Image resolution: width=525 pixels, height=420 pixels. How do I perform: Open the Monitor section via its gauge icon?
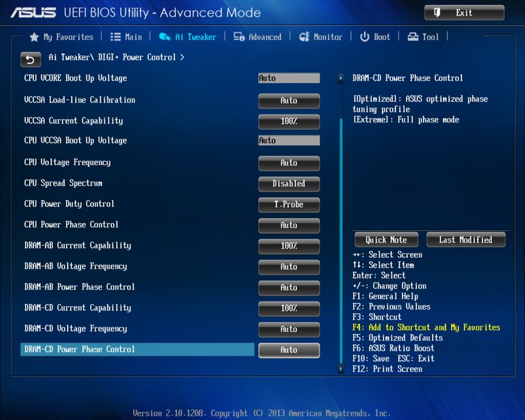click(x=304, y=36)
